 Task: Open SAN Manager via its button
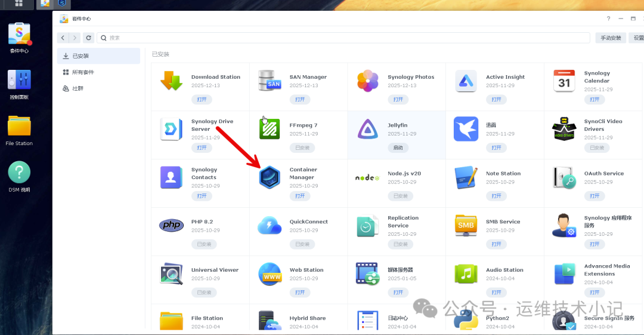pos(300,100)
